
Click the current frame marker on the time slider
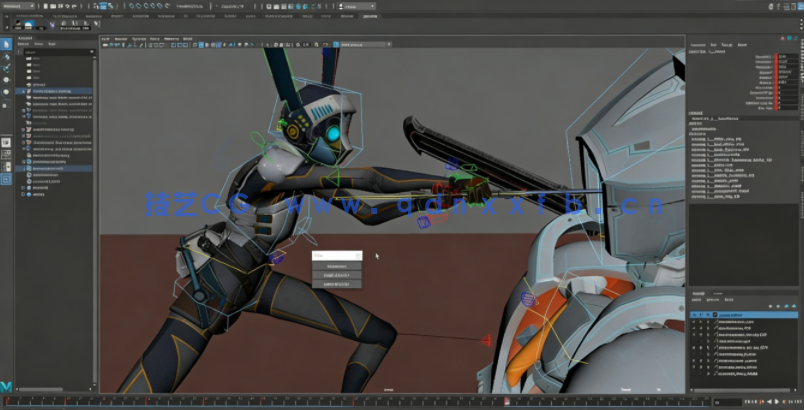pyautogui.click(x=507, y=400)
